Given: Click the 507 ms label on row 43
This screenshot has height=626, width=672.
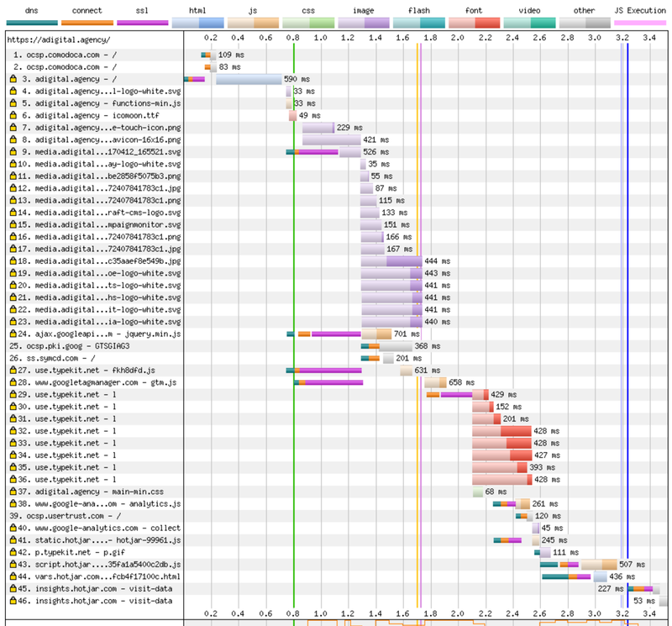Looking at the screenshot, I should click(x=633, y=565).
